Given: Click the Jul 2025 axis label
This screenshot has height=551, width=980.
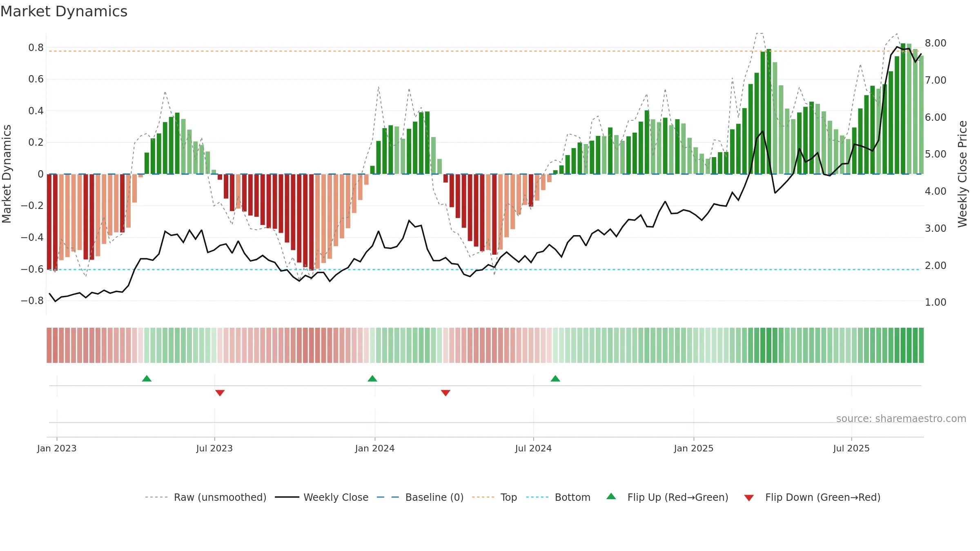Looking at the screenshot, I should tap(851, 448).
